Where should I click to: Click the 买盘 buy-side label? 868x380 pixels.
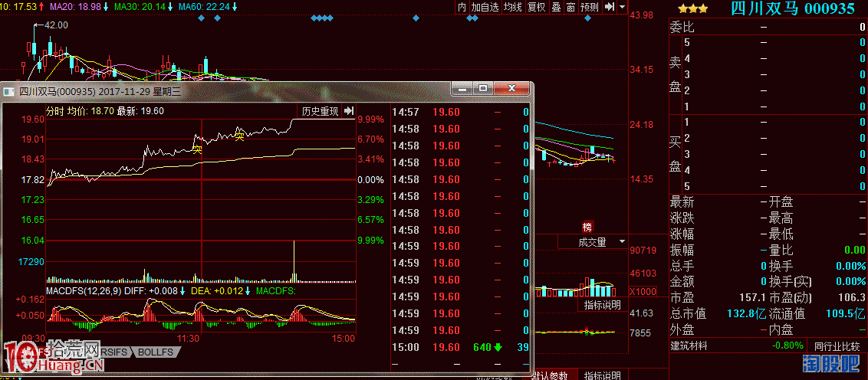[x=676, y=154]
